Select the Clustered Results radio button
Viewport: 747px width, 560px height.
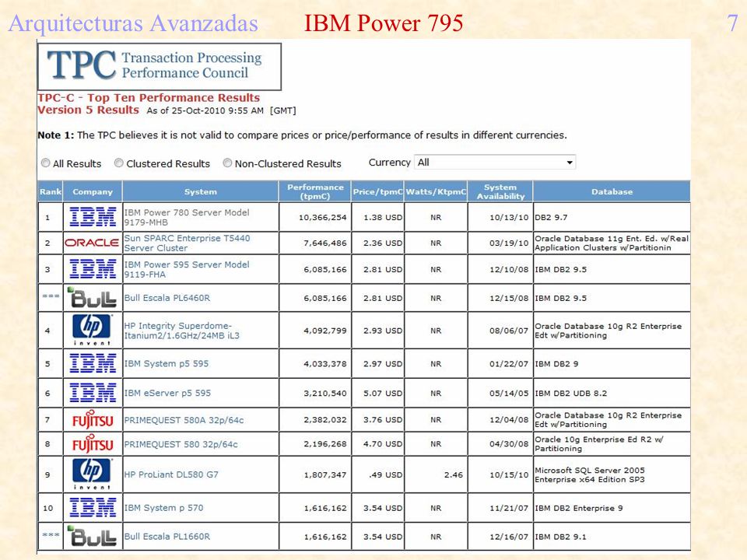tap(118, 163)
